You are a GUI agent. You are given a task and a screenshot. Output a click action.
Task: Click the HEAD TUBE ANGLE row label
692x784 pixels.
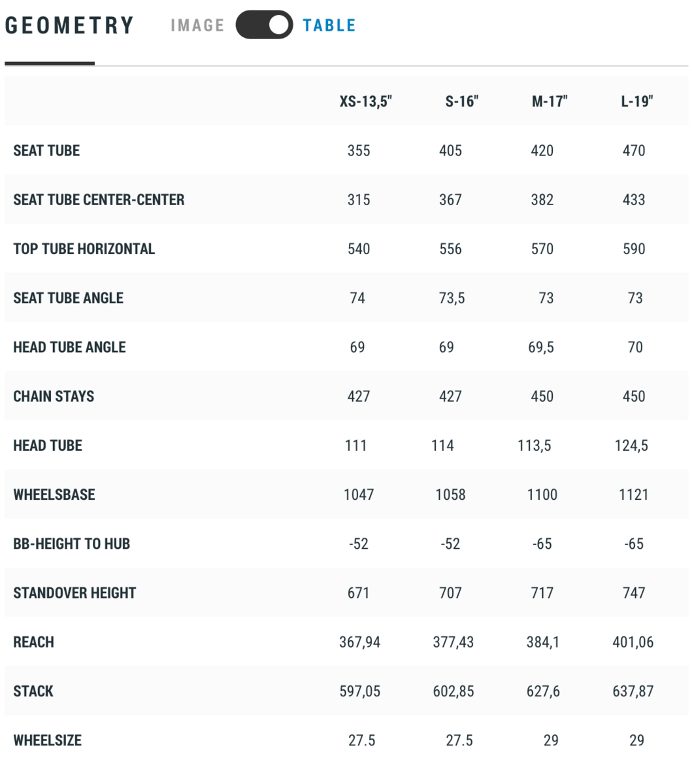pos(69,347)
